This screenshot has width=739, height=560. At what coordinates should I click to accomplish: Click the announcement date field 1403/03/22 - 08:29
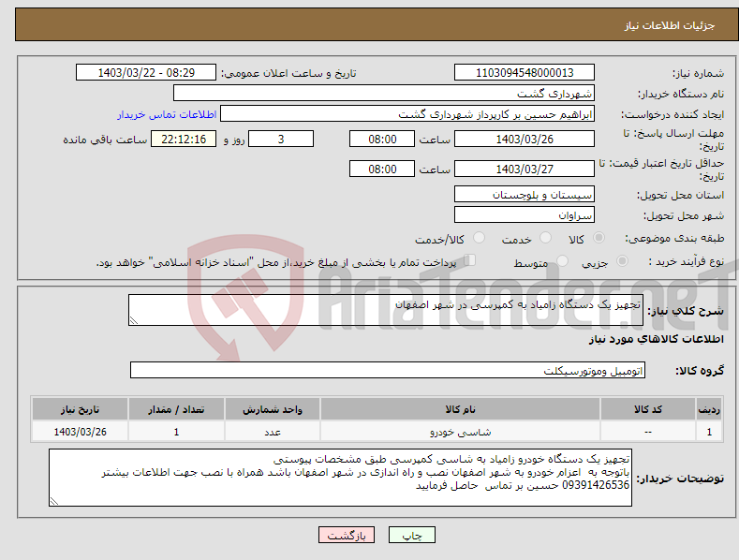pyautogui.click(x=145, y=73)
